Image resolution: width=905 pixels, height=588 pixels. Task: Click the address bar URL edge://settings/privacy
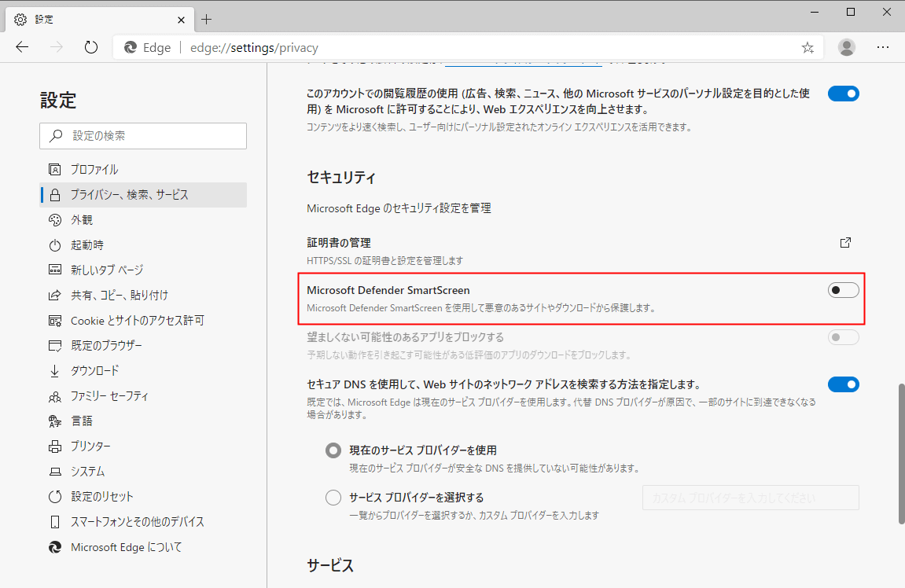point(254,48)
